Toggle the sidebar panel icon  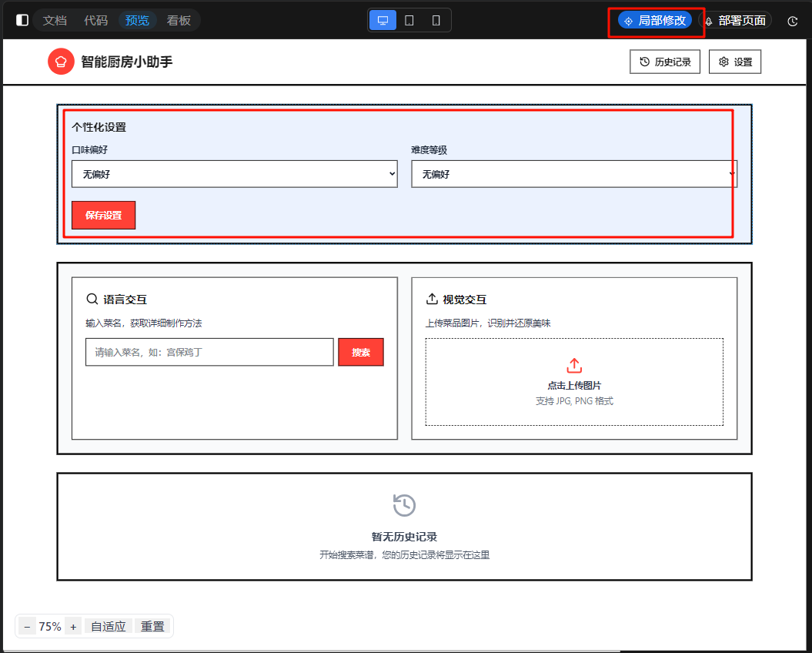click(22, 20)
